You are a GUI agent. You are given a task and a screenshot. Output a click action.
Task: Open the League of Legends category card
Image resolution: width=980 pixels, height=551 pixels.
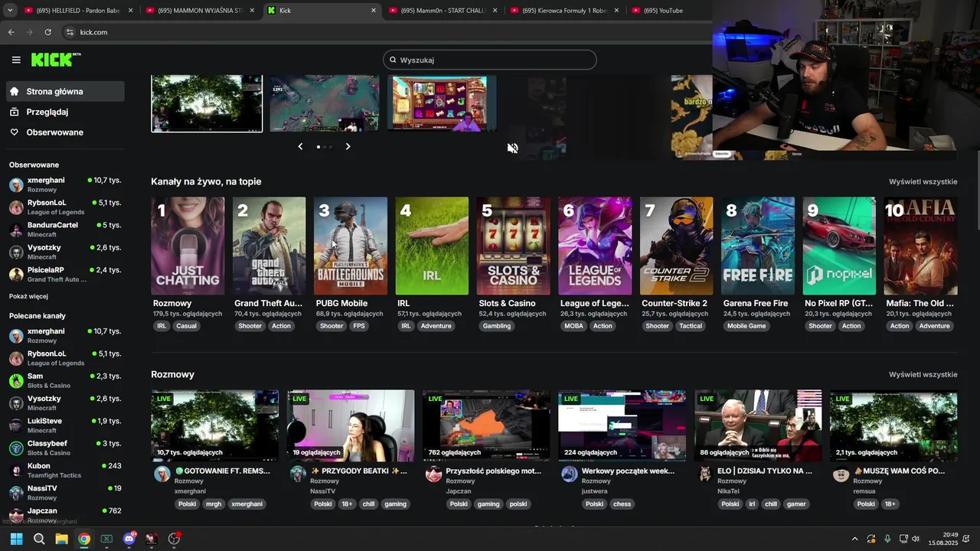(x=595, y=246)
